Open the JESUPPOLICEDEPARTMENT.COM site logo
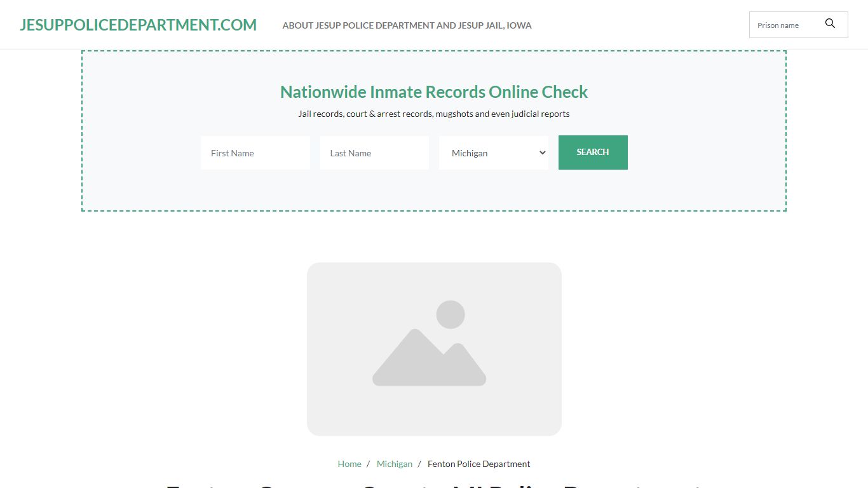 (138, 25)
